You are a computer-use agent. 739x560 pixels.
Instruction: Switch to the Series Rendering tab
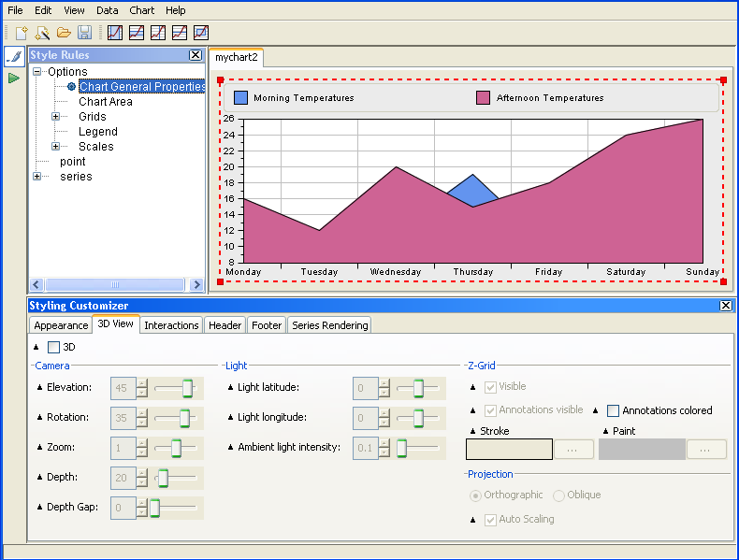[329, 325]
